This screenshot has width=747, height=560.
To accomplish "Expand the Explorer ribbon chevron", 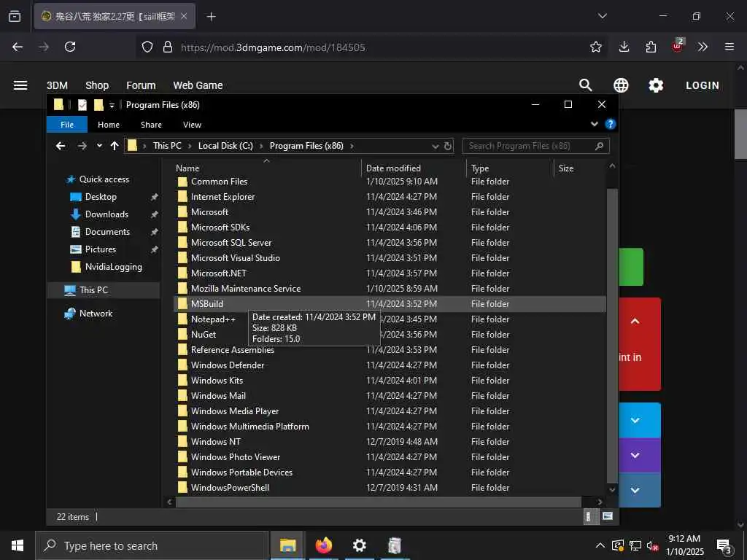I will (594, 124).
